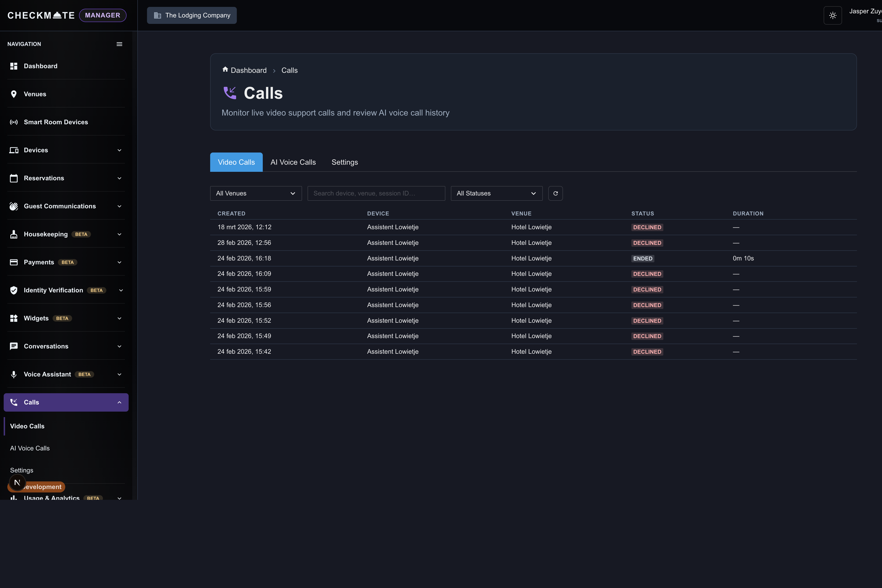
Task: Open the call from 24 feb 2026, 15:59
Action: [x=533, y=289]
